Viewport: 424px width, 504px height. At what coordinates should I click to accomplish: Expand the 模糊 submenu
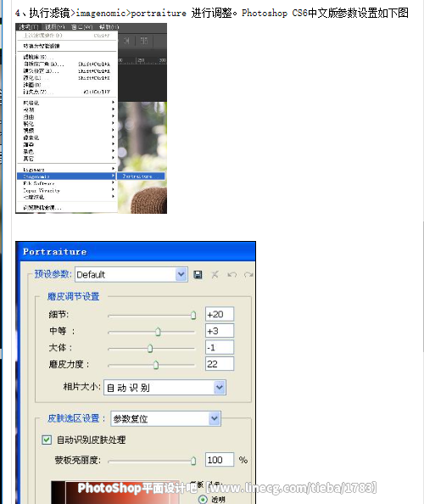pyautogui.click(x=67, y=109)
